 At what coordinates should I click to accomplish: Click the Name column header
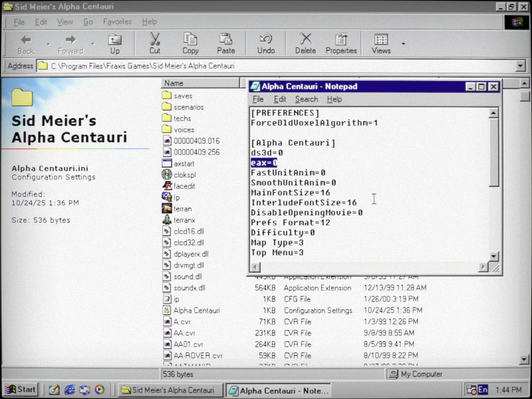point(199,83)
